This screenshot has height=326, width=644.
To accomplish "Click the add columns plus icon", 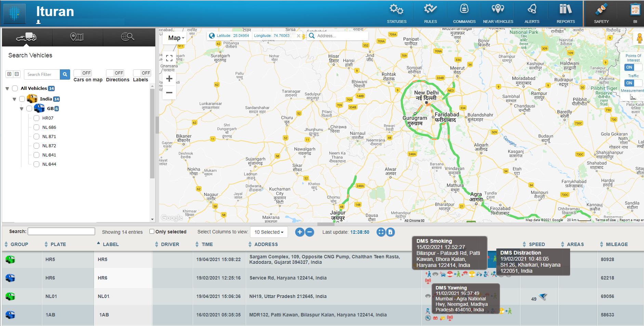I will click(300, 232).
